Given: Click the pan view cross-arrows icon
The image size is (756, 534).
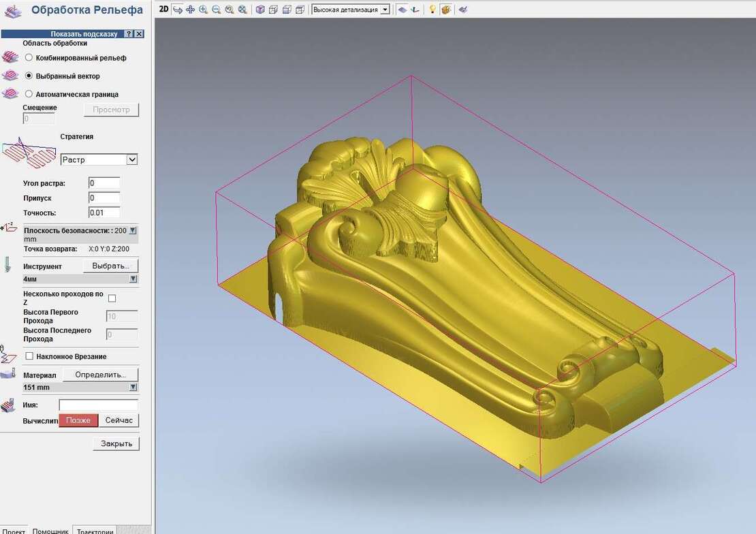Looking at the screenshot, I should click(x=190, y=10).
